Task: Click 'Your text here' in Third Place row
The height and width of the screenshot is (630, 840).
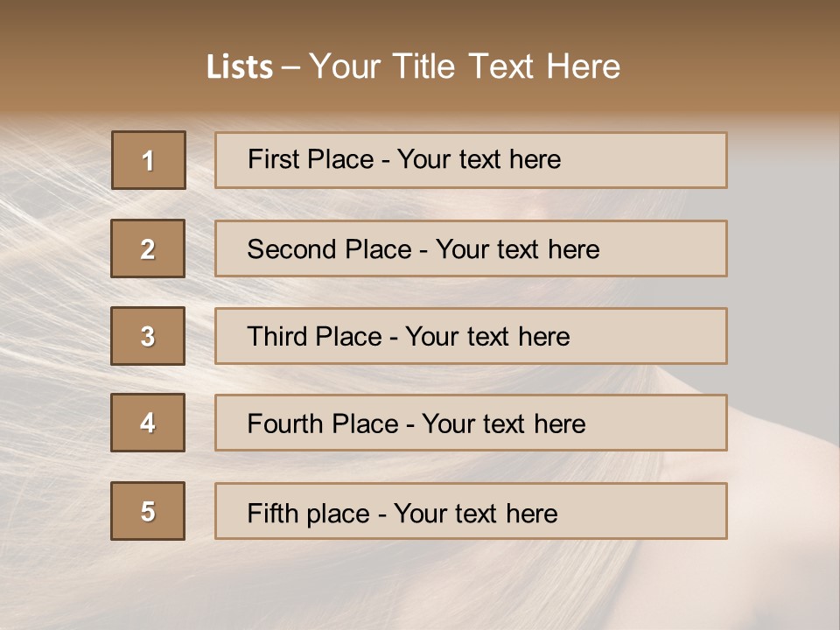Action: (x=487, y=337)
